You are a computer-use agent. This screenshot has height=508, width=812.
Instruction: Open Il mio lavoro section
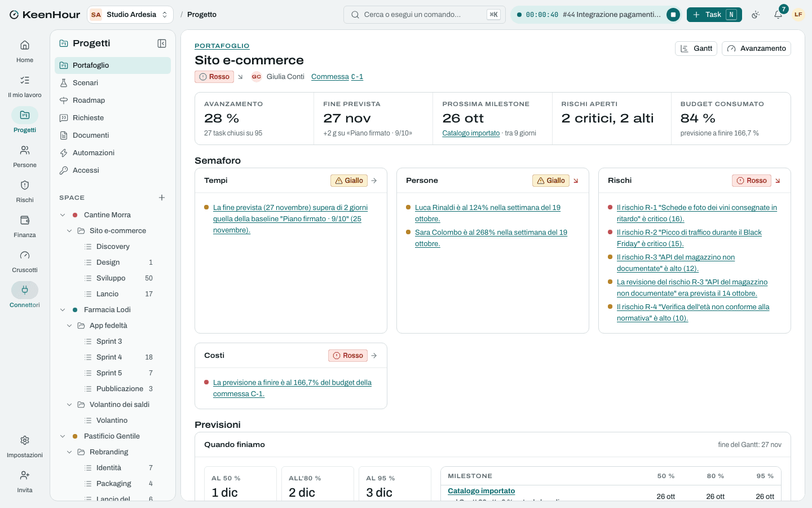25,86
